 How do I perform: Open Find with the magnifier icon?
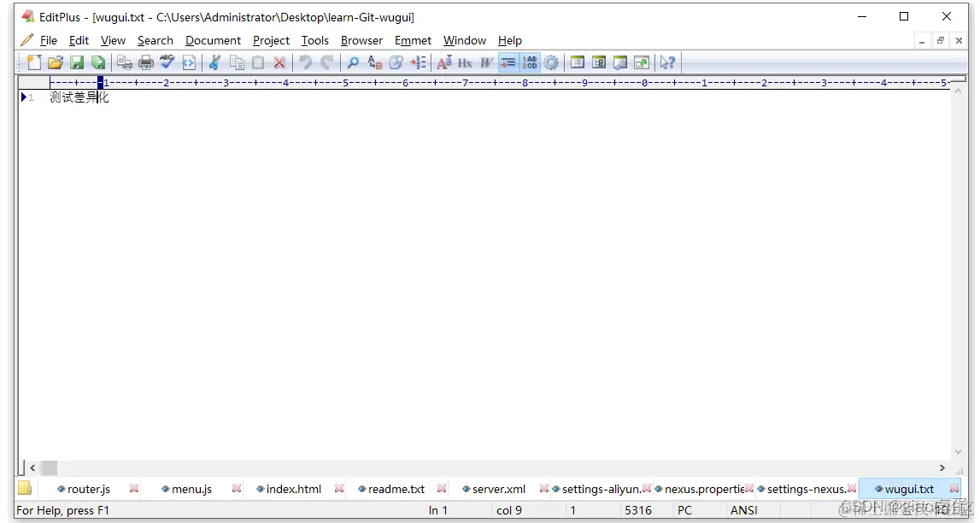tap(353, 62)
